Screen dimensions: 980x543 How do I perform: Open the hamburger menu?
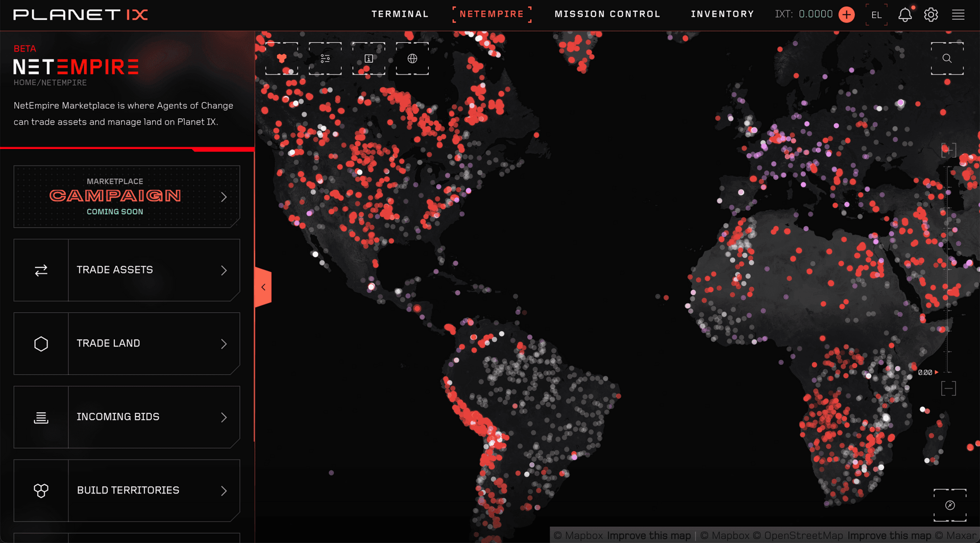coord(958,14)
